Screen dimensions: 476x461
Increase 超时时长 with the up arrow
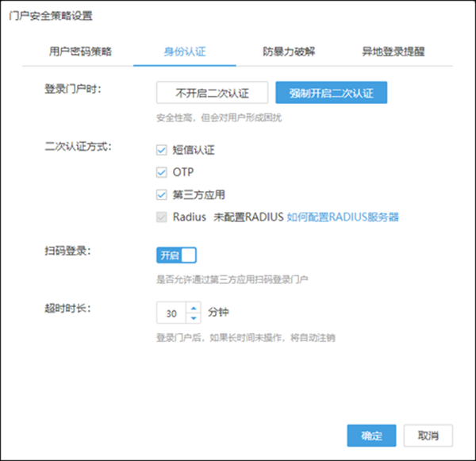[193, 309]
